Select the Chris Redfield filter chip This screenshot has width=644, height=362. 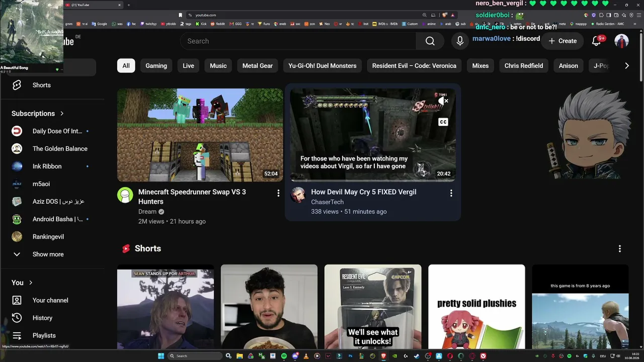click(524, 66)
